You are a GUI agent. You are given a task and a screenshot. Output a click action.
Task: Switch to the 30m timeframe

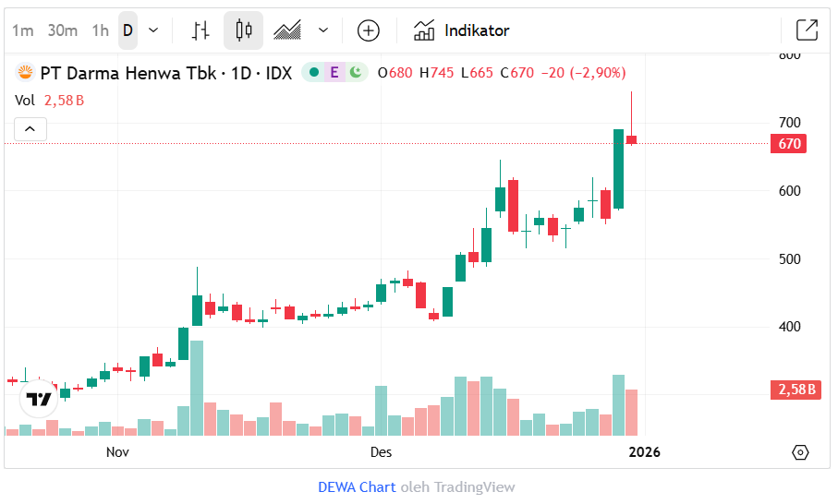point(63,30)
